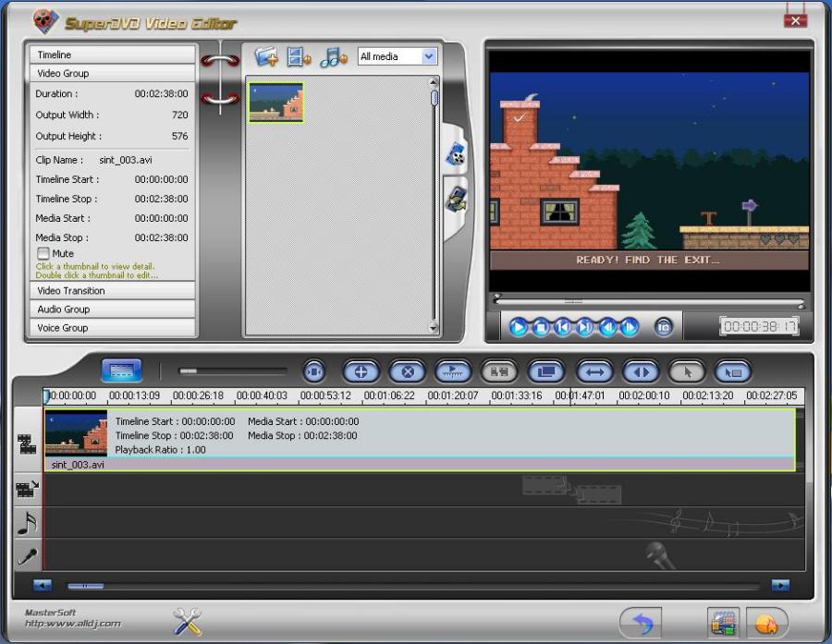Click the timeline scroll right arrow
832x644 pixels.
780,585
